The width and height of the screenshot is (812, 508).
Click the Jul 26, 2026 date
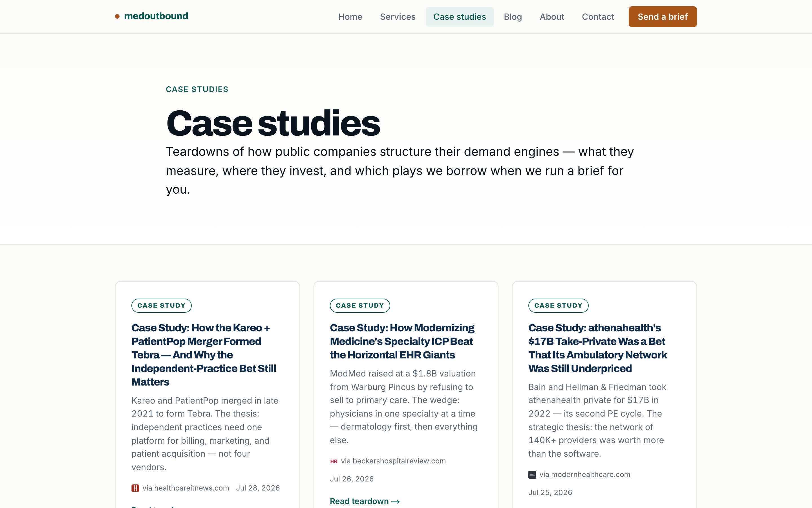click(352, 479)
